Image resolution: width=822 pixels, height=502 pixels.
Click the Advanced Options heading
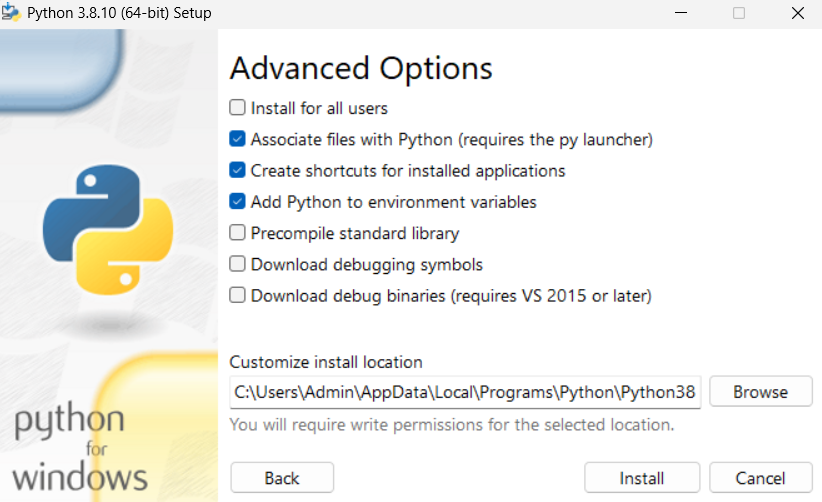361,69
